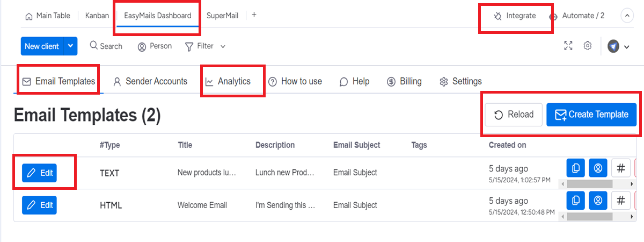Open the fullscreen expand icon in the toolbar

pyautogui.click(x=568, y=46)
